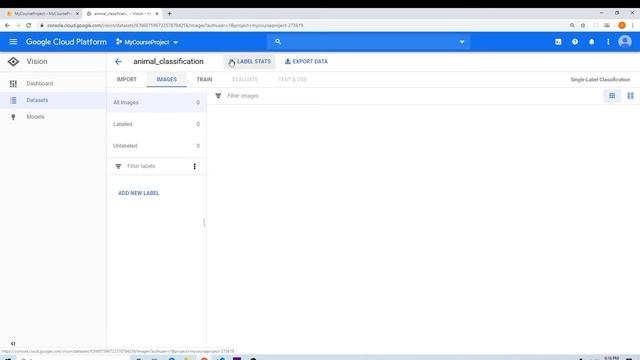Click Export Data button
This screenshot has height=360, width=640.
(x=306, y=62)
